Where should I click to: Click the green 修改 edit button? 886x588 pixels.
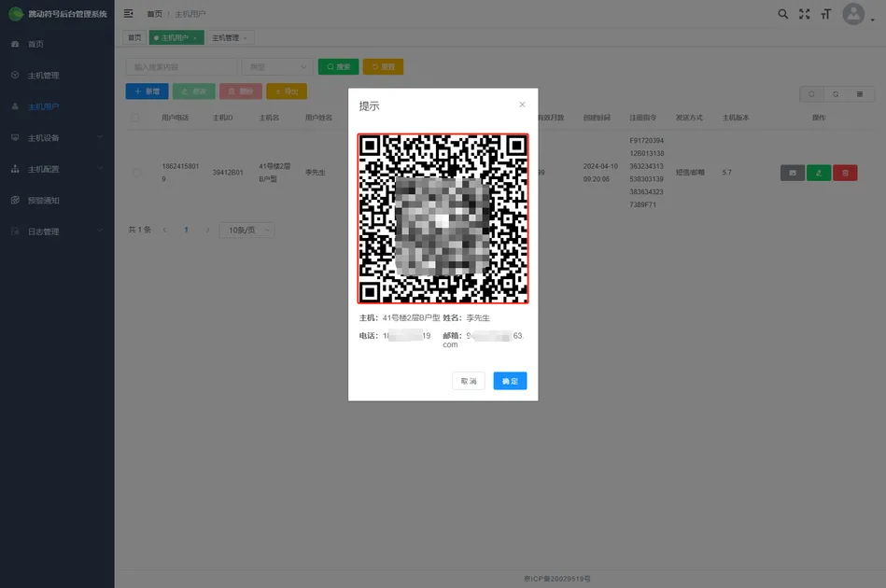point(194,91)
